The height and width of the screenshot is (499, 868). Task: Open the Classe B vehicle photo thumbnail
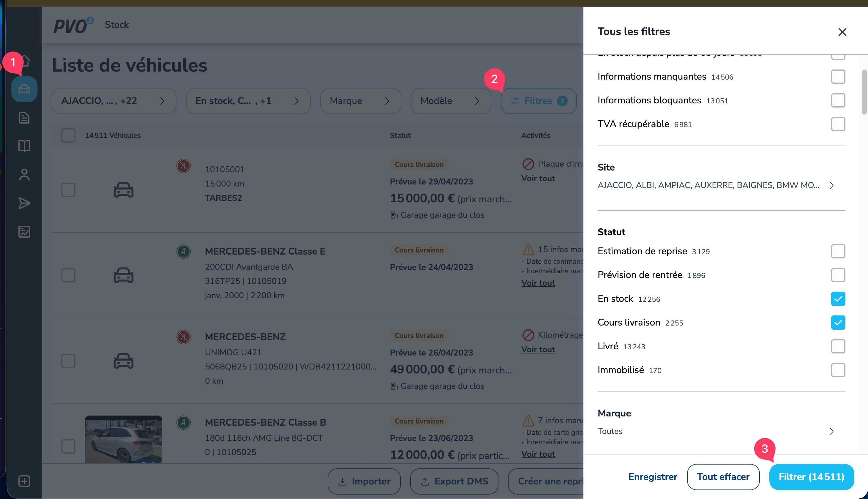(123, 439)
